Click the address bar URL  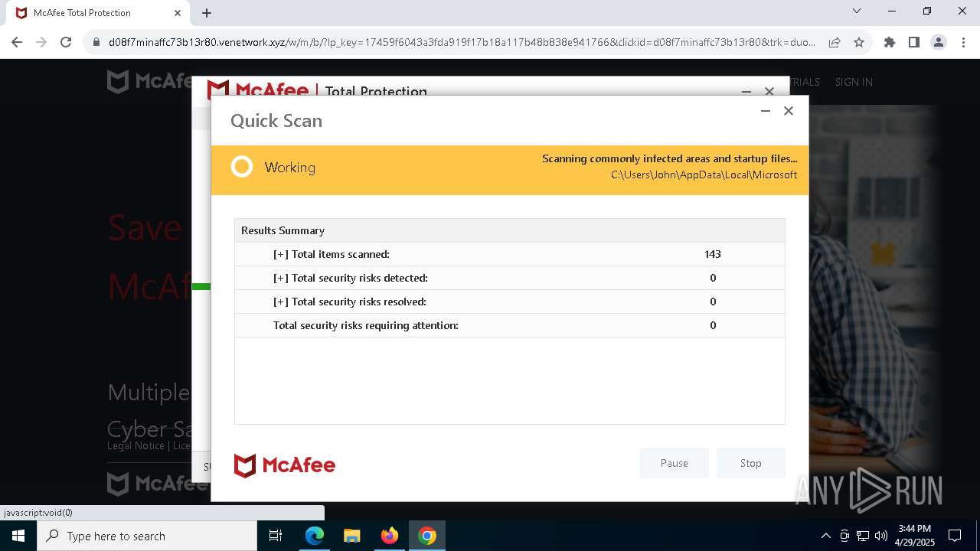(462, 43)
